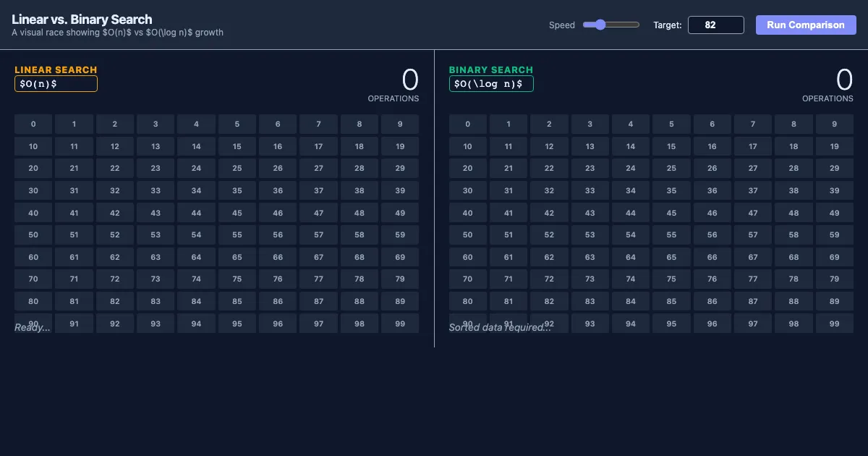Select cell 12 in Linear Search grid
Screen dimensions: 868x456
point(115,146)
